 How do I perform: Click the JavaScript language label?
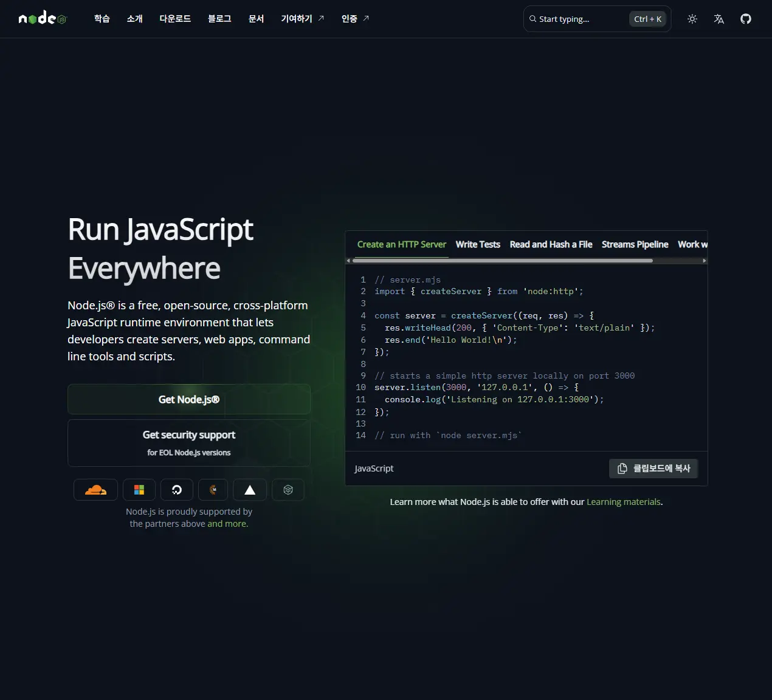click(374, 468)
